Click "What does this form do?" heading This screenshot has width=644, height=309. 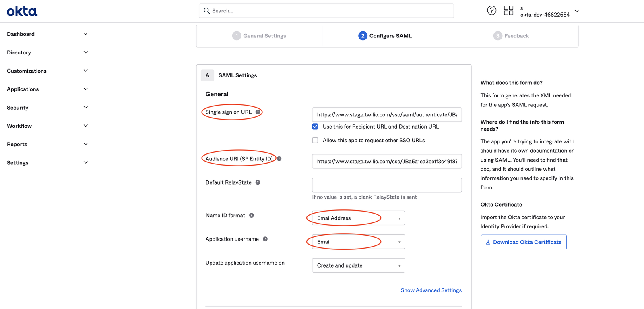511,83
